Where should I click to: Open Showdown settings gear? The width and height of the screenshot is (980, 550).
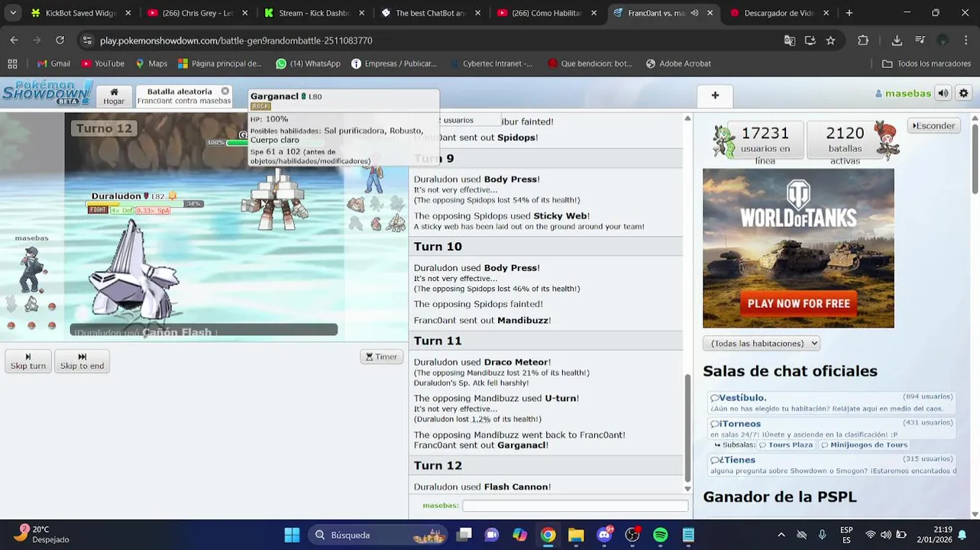pyautogui.click(x=964, y=93)
